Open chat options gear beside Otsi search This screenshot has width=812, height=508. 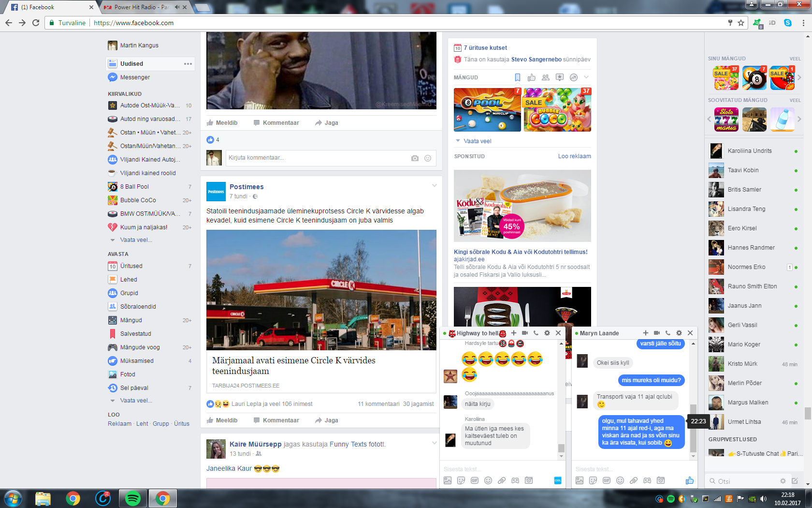[x=783, y=481]
